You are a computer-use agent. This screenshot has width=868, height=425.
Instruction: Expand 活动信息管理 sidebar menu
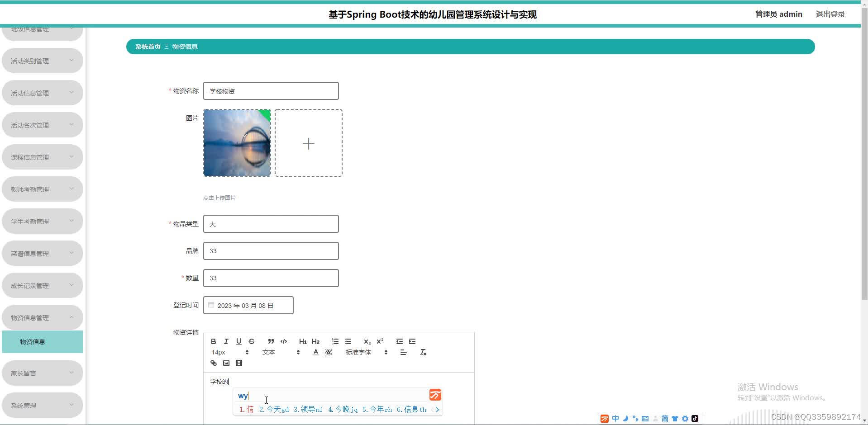pos(43,93)
